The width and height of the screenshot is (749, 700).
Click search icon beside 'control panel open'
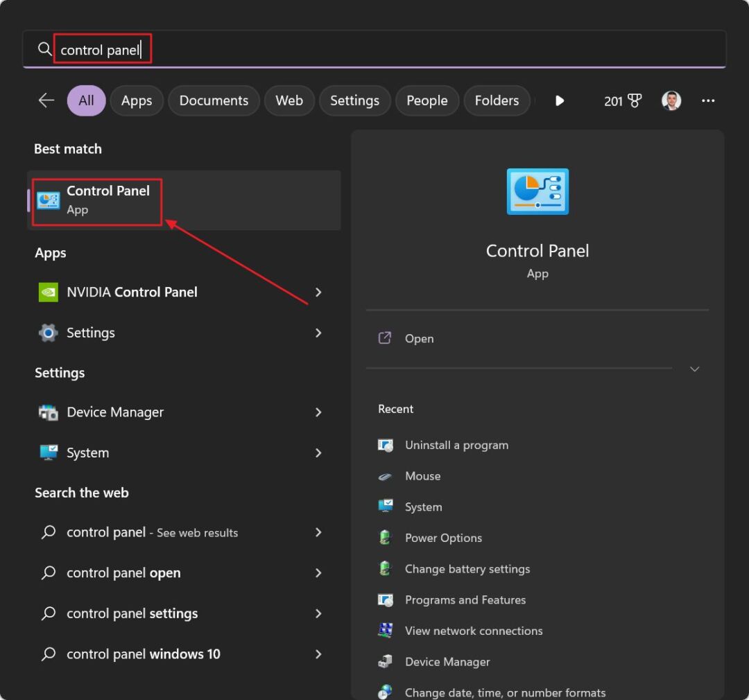click(49, 573)
